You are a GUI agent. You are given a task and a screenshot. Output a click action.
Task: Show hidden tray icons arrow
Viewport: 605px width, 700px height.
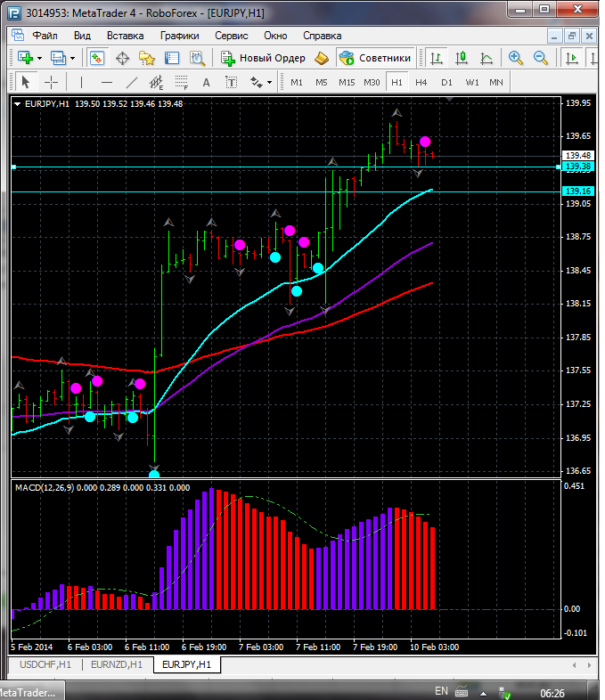(484, 694)
